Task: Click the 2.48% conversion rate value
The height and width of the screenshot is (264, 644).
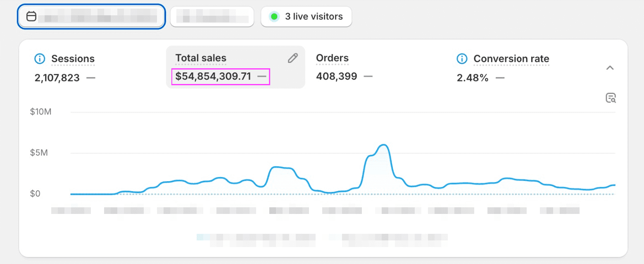Action: 472,77
